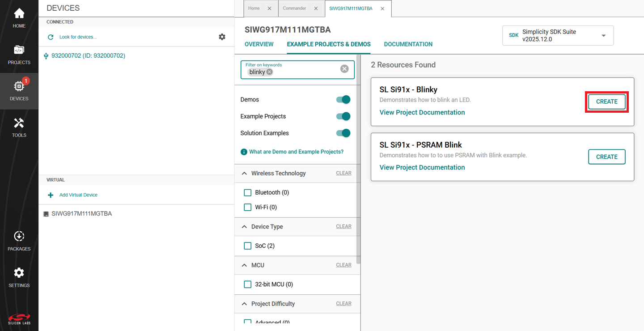644x331 pixels.
Task: Open the device detection settings gear
Action: pos(222,37)
